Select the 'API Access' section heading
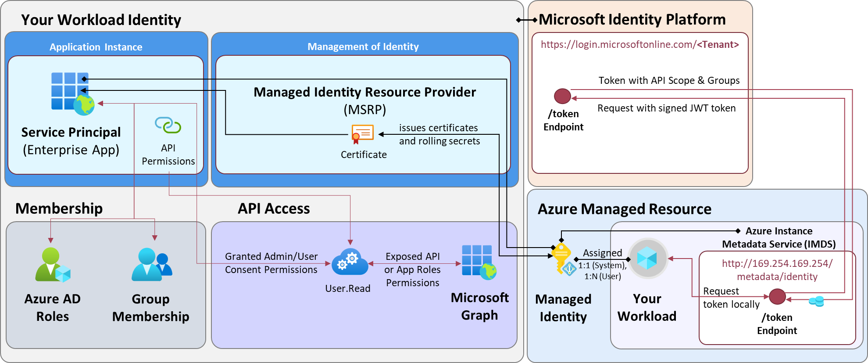Screen dimensions: 868x363 click(274, 208)
